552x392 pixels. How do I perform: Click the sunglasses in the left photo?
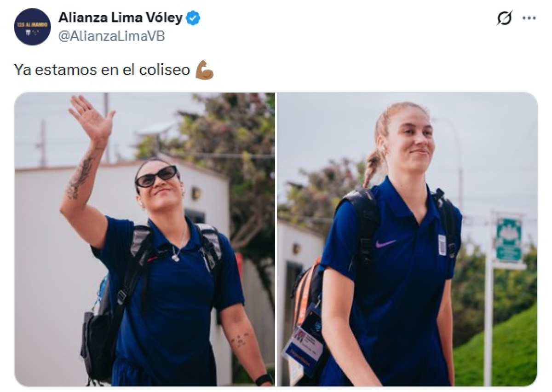pyautogui.click(x=156, y=177)
